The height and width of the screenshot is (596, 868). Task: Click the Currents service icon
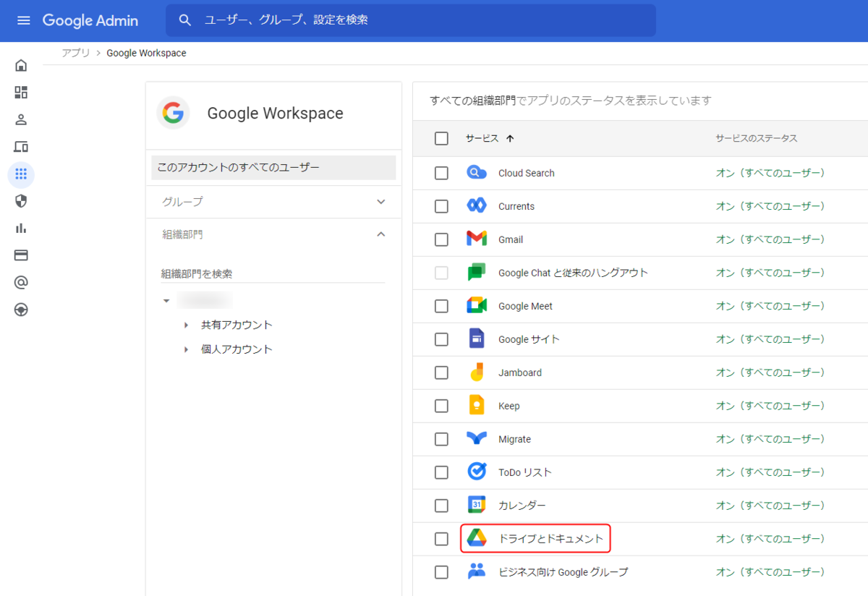point(477,206)
